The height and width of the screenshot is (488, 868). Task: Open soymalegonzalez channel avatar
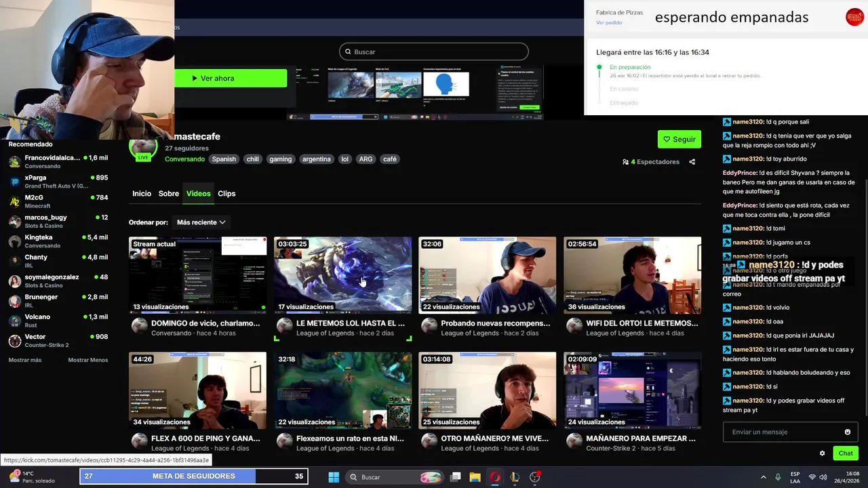14,281
